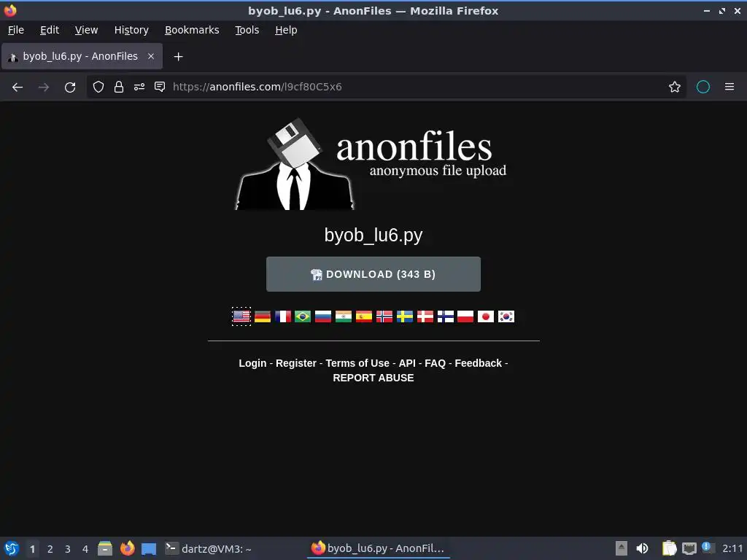Launch Firefox from taskbar quick launcher

127,548
